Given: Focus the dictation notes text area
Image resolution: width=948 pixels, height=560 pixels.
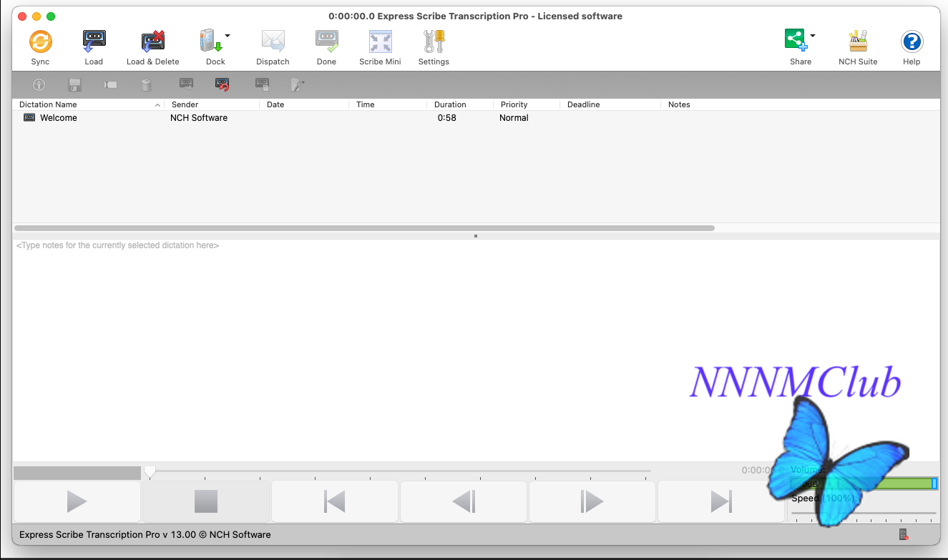Looking at the screenshot, I should pyautogui.click(x=476, y=350).
